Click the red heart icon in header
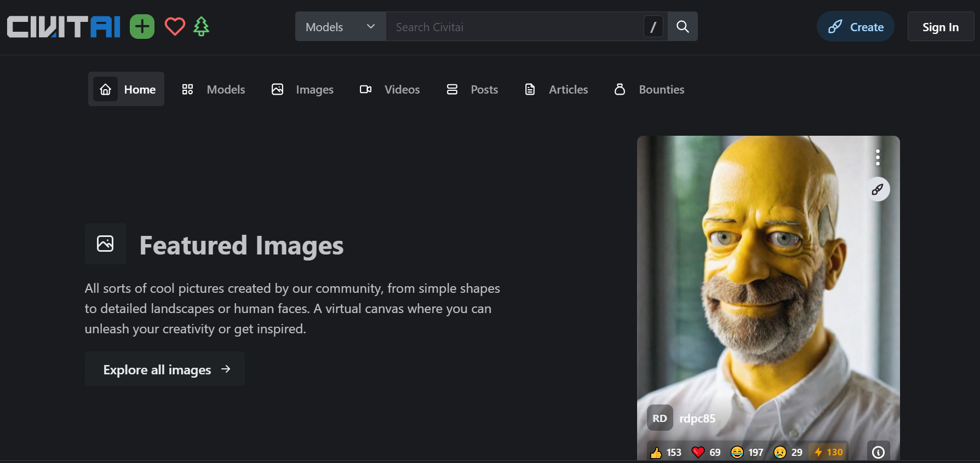 (x=175, y=27)
